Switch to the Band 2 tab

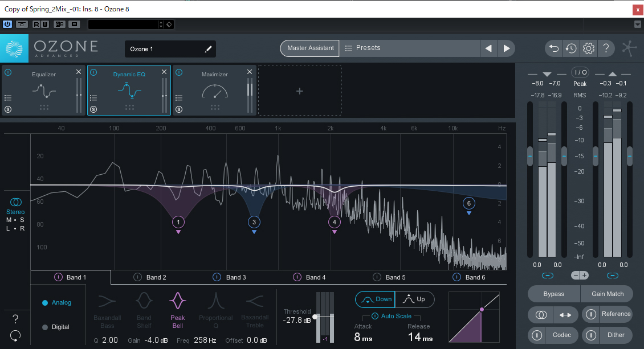point(150,277)
